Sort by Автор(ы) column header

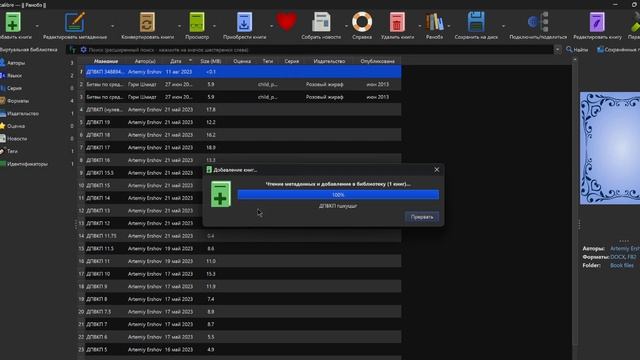click(x=145, y=61)
